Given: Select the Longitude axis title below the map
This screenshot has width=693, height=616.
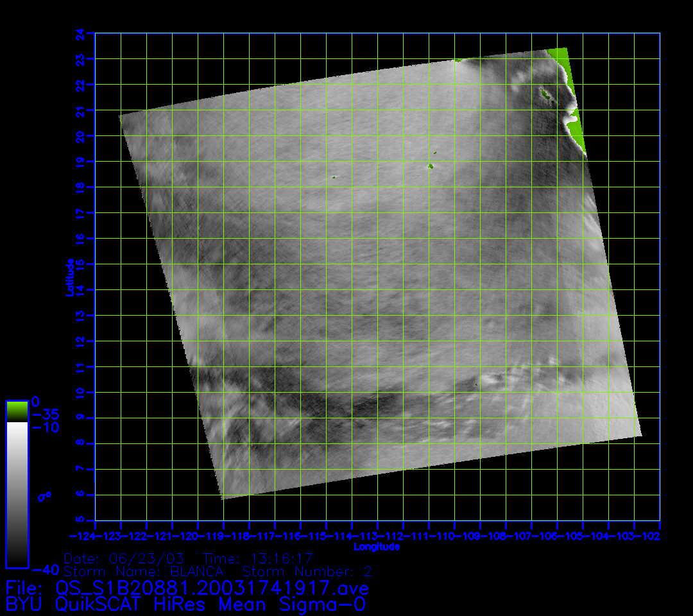Looking at the screenshot, I should pyautogui.click(x=377, y=547).
